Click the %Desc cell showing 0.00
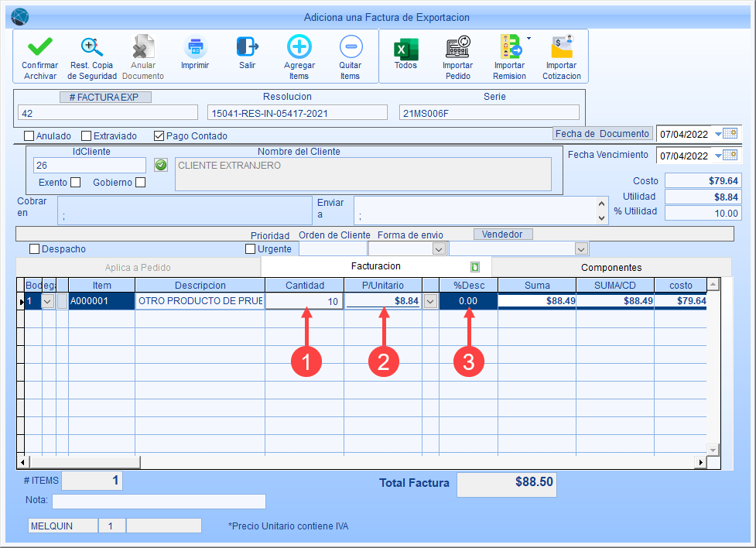Image resolution: width=756 pixels, height=548 pixels. 468,302
